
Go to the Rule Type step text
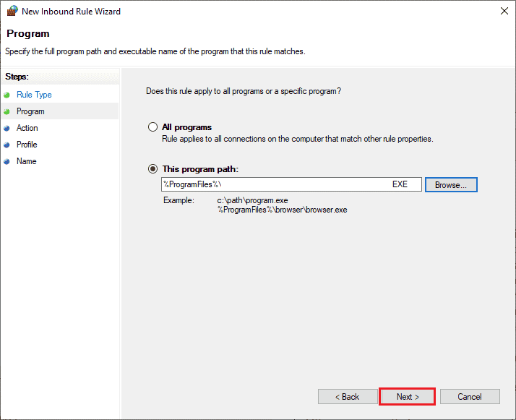(x=34, y=95)
